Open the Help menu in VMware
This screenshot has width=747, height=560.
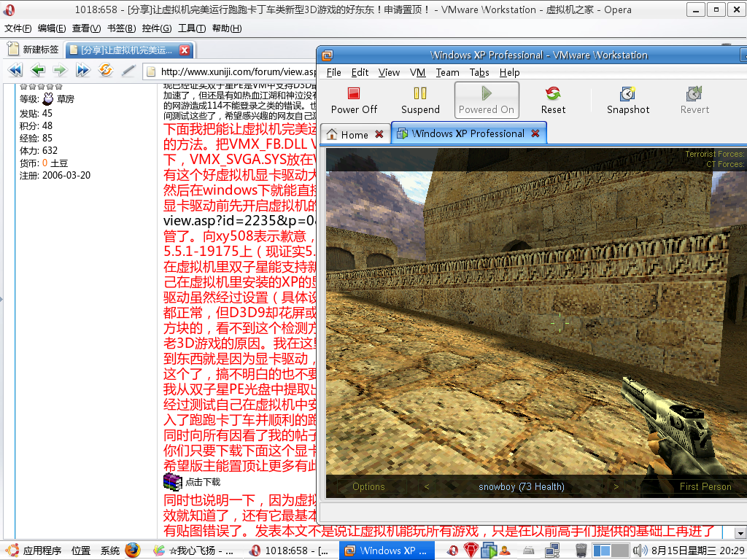click(509, 72)
